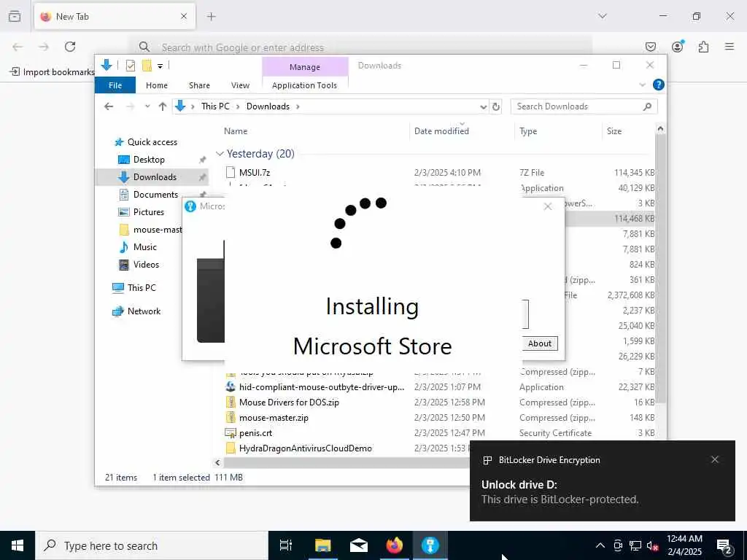747x560 pixels.
Task: Select mouse-master.zip file
Action: (x=274, y=418)
